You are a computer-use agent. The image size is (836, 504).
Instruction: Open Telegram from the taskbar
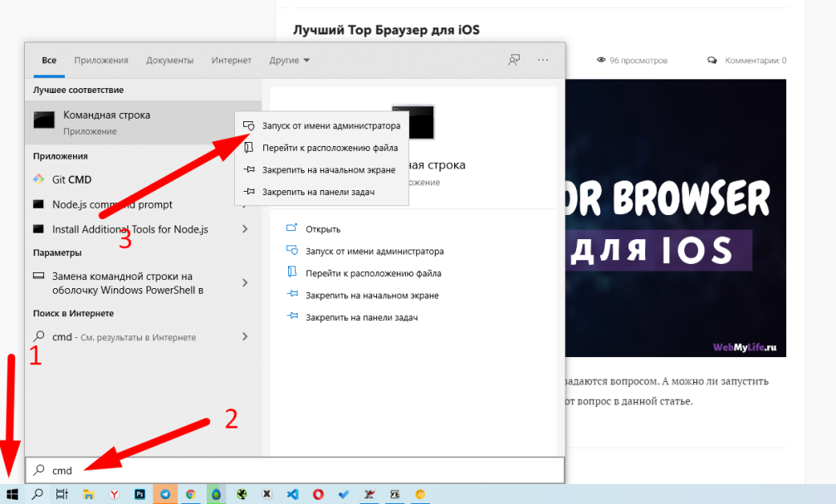click(x=165, y=494)
